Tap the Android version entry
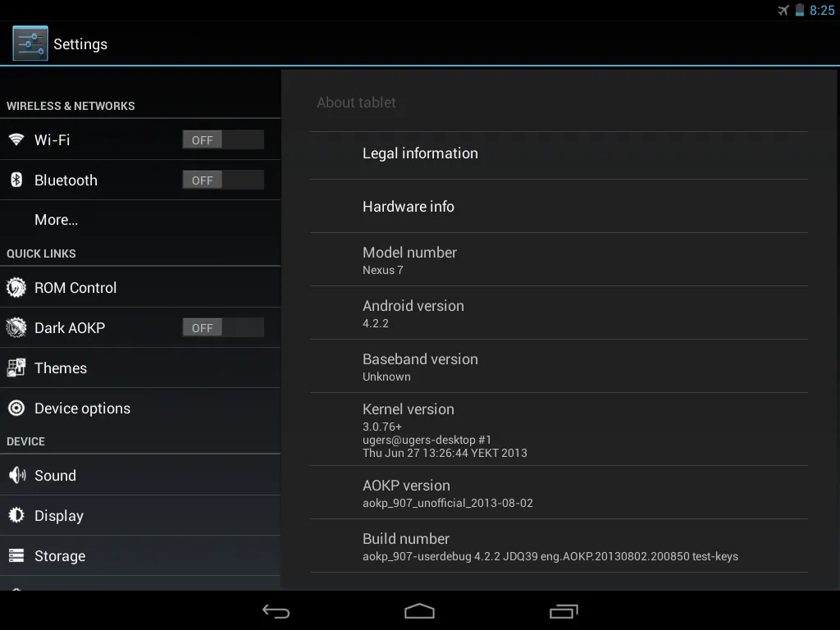This screenshot has width=840, height=630. (559, 313)
